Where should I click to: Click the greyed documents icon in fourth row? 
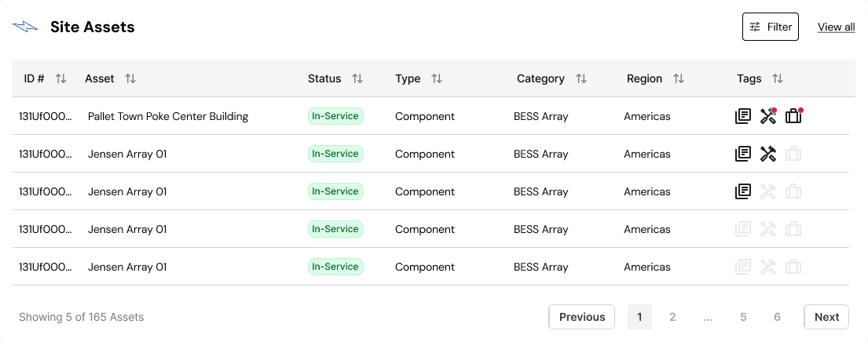point(742,229)
